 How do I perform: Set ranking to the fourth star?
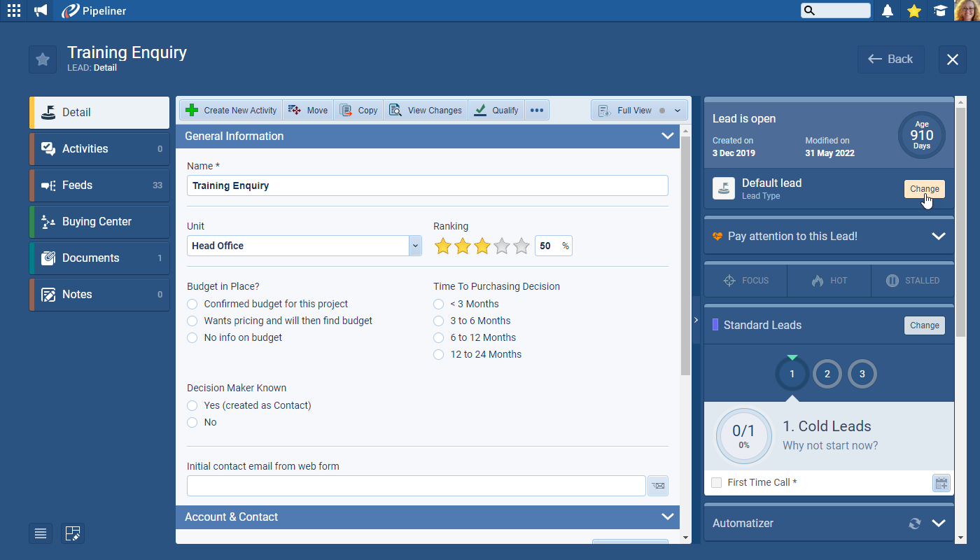[501, 246]
